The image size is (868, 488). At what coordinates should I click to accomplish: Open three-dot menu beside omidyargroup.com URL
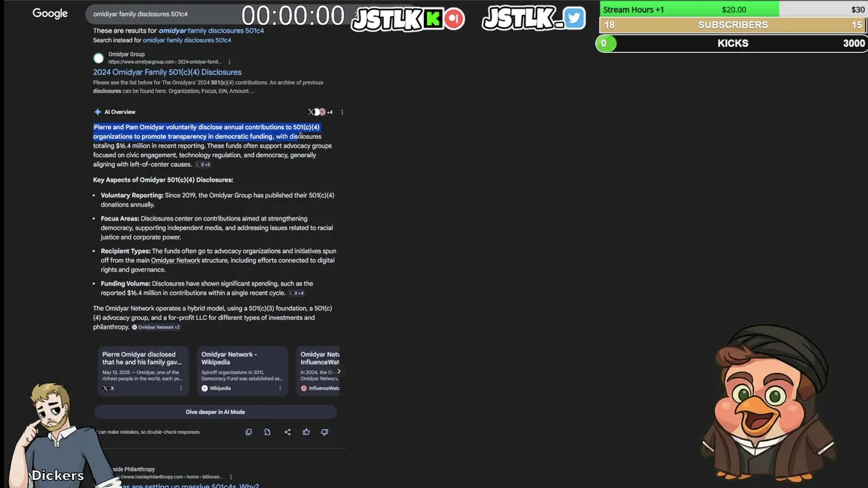pos(229,62)
